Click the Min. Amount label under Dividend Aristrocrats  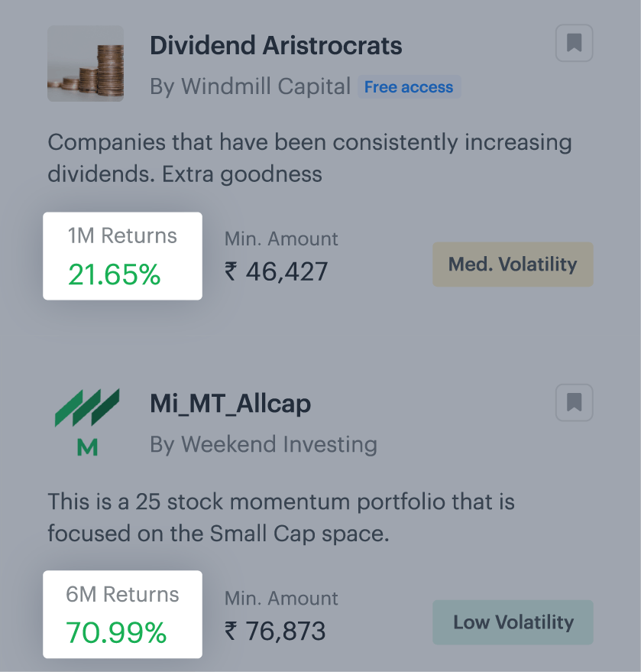[x=281, y=239]
